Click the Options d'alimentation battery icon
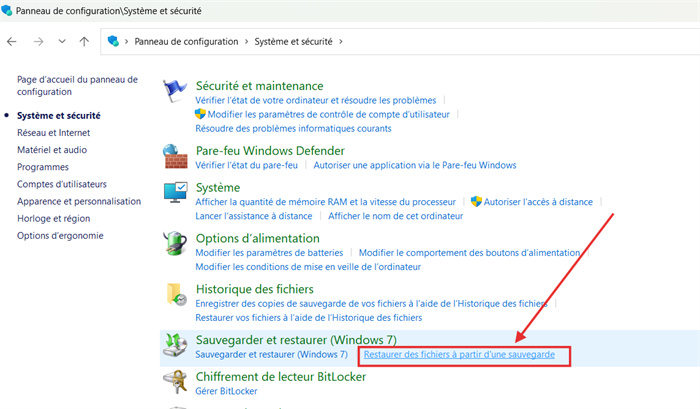Viewport: 700px width, 409px height. [x=175, y=243]
